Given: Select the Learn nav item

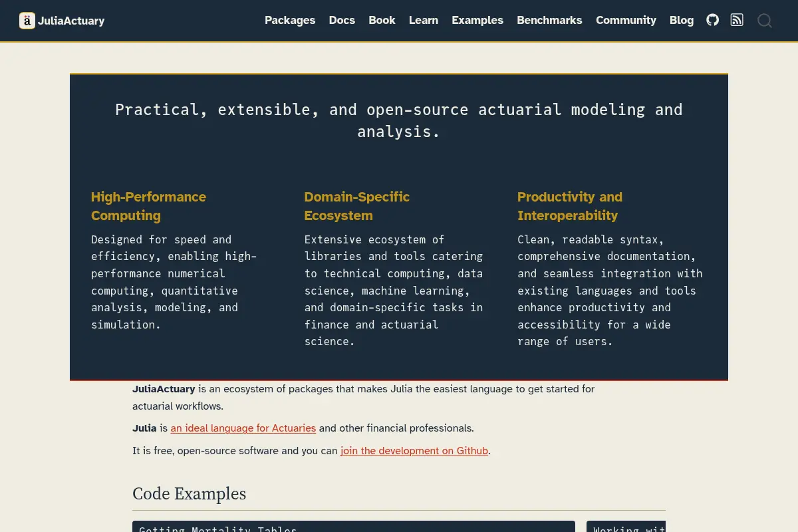Looking at the screenshot, I should pyautogui.click(x=424, y=20).
